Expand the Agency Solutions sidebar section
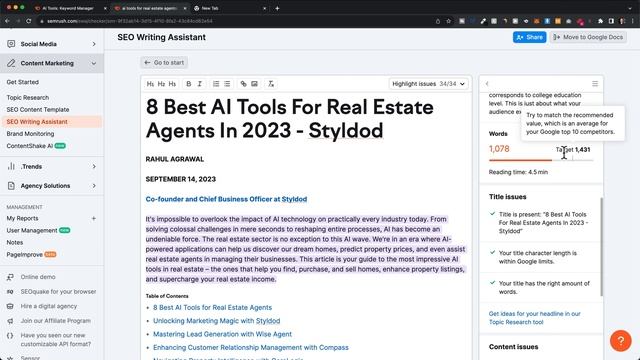This screenshot has width=640, height=360. (x=94, y=186)
